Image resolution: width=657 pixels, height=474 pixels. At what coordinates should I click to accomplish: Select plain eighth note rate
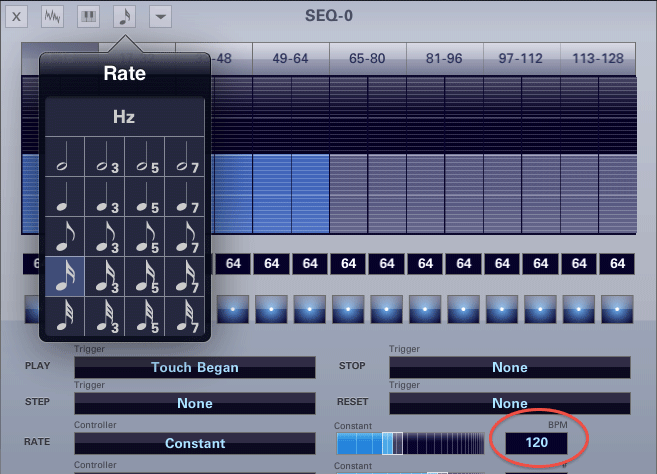pyautogui.click(x=65, y=237)
